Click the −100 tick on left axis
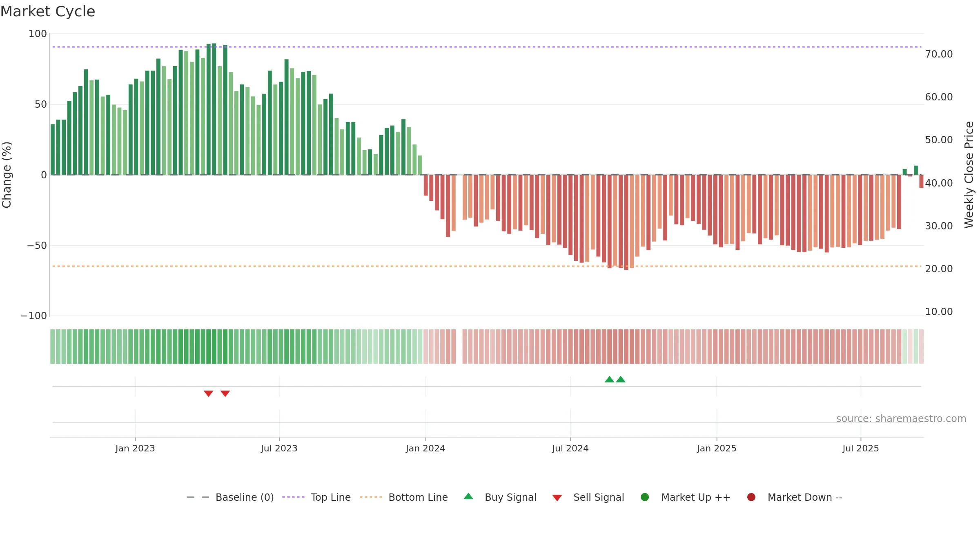 [34, 316]
